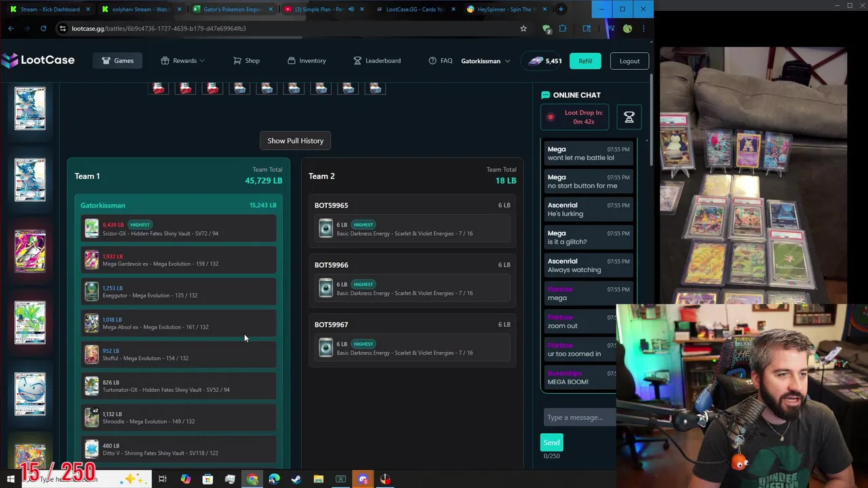Select Stufful Mega Evolution card icon
Screen dimensions: 868x488
[x=92, y=354]
